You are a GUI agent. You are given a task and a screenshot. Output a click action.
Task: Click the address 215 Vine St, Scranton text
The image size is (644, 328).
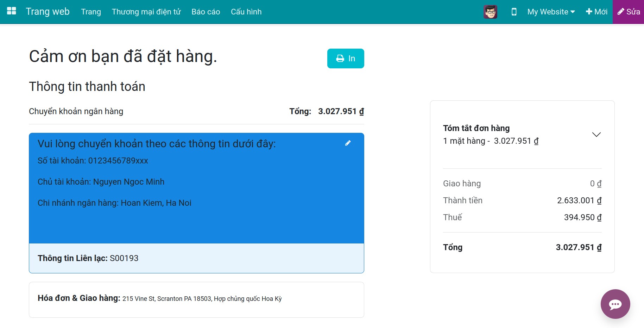click(x=202, y=299)
